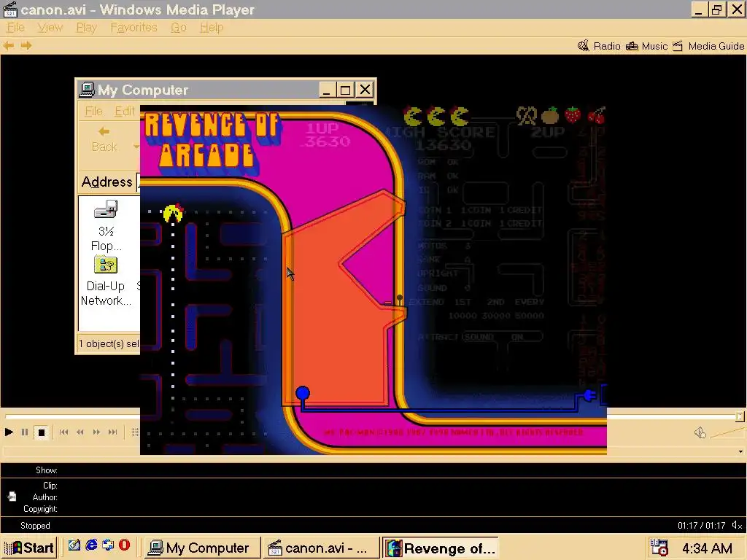Click the pretzel bonus icon
Image resolution: width=747 pixels, height=560 pixels.
526,116
